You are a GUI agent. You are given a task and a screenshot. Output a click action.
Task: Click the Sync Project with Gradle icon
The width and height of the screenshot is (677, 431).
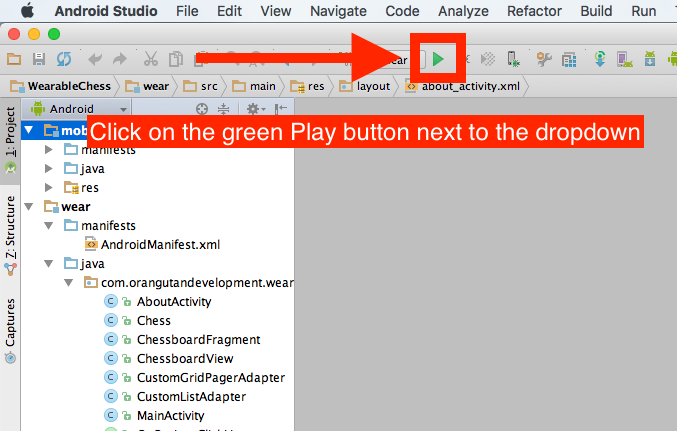[x=600, y=59]
